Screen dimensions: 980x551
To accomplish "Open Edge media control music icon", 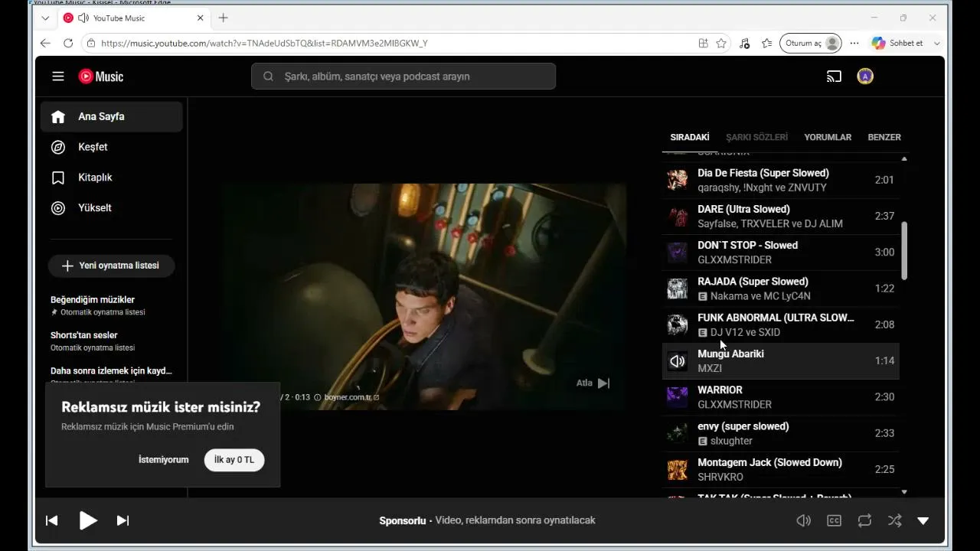I will click(744, 44).
